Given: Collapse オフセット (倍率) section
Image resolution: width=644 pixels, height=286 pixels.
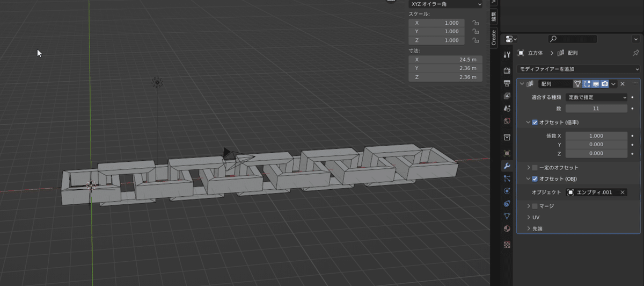Looking at the screenshot, I should click(x=529, y=123).
